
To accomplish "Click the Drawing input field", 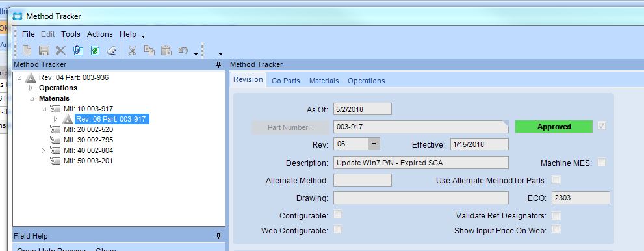I will 421,198.
